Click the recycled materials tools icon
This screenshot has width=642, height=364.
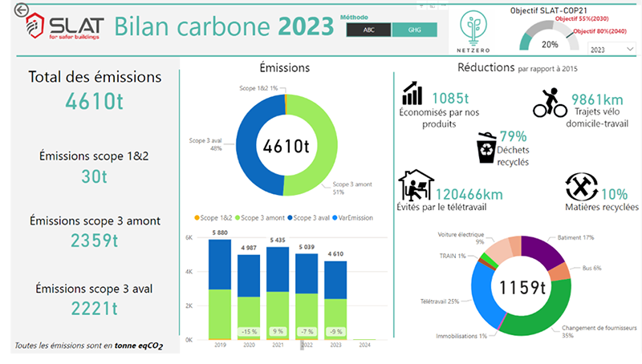[581, 188]
